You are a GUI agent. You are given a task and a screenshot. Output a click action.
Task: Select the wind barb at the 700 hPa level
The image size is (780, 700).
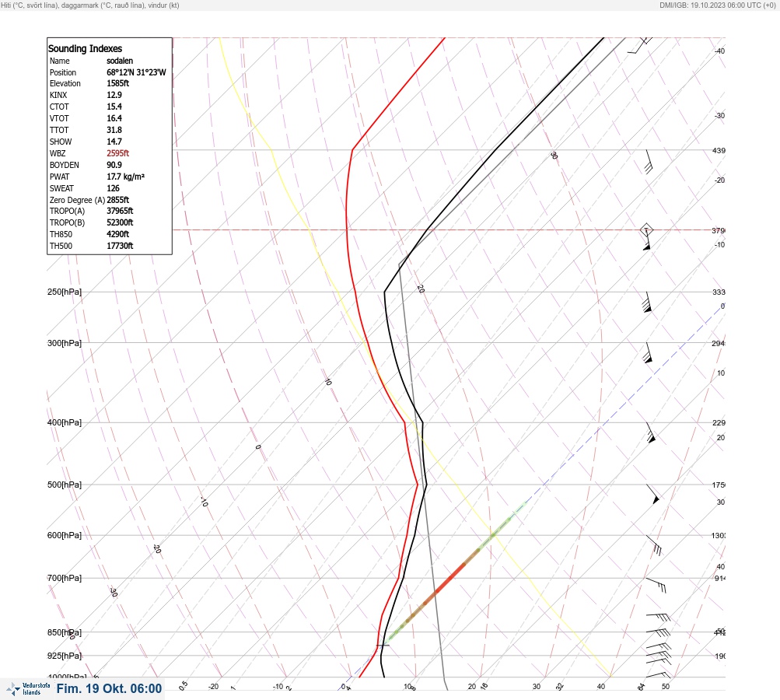656,585
